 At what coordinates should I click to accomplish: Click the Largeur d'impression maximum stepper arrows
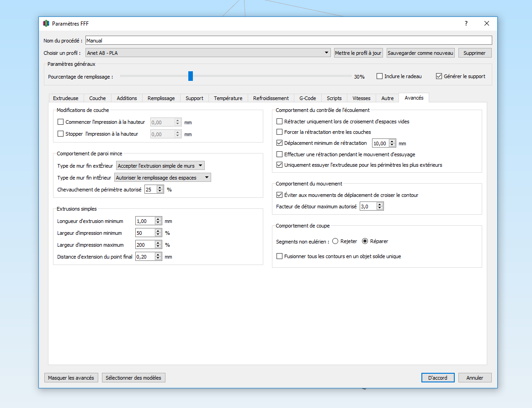click(x=158, y=244)
